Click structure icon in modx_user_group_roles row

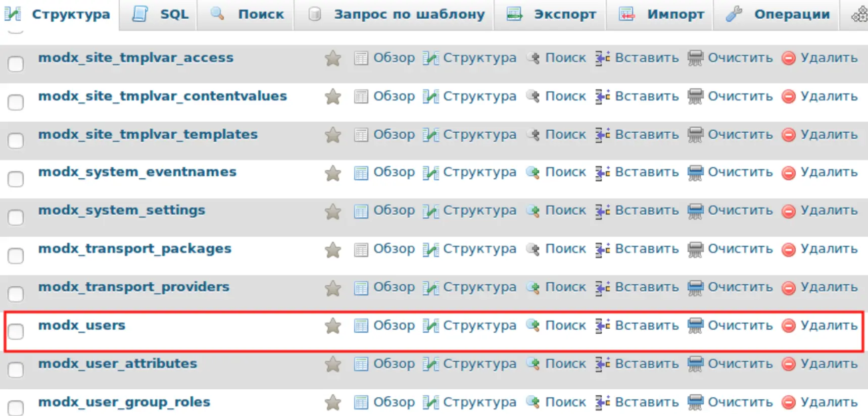(x=430, y=403)
